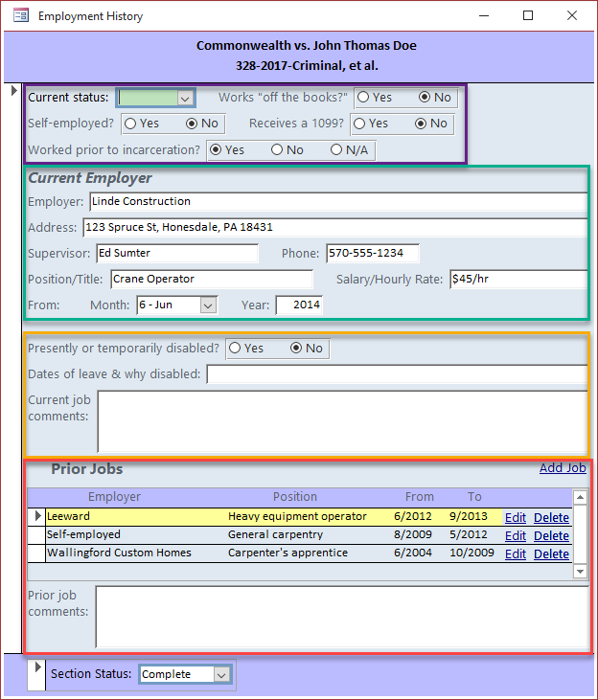Edit the Wallingford Custom Homes job

click(x=516, y=554)
